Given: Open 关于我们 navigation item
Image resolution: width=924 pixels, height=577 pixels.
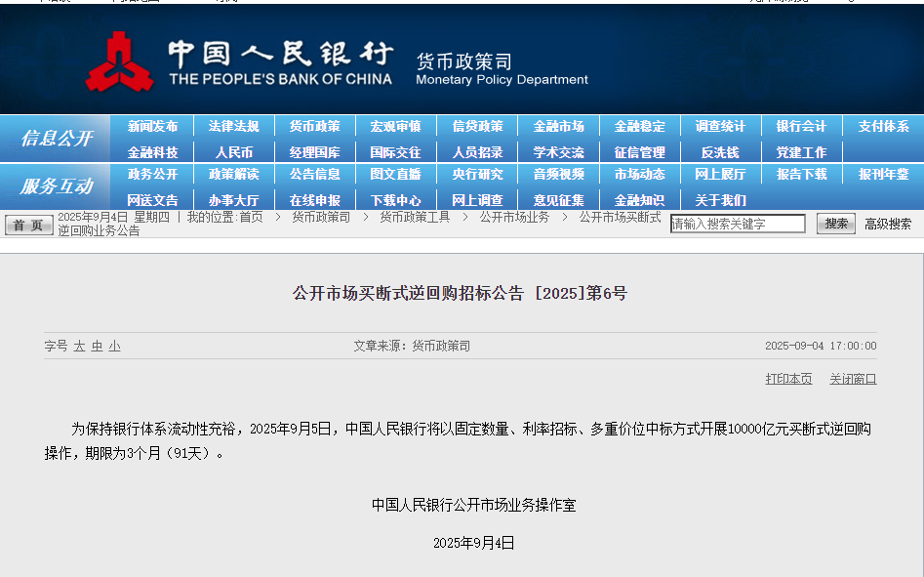Looking at the screenshot, I should pos(720,200).
